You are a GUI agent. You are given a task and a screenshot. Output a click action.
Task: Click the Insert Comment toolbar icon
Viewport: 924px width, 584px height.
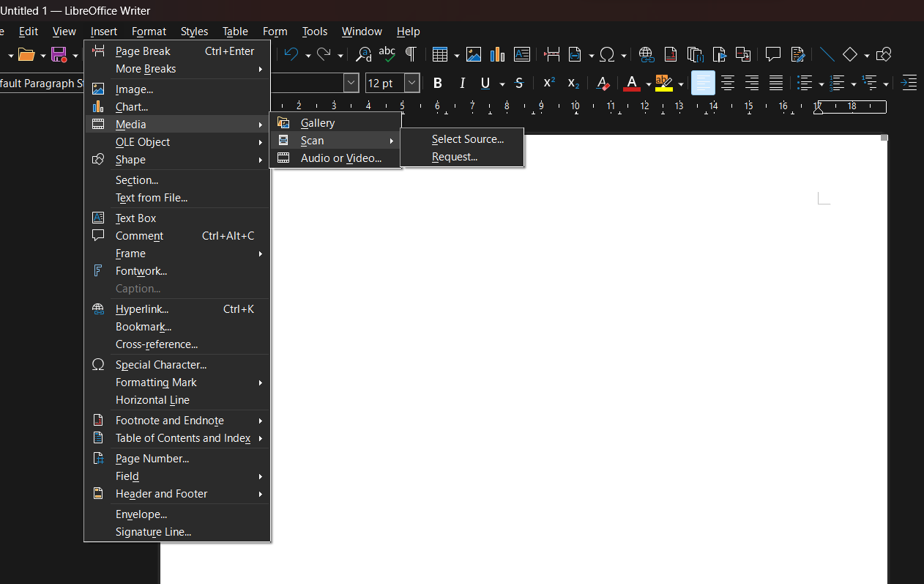point(773,54)
